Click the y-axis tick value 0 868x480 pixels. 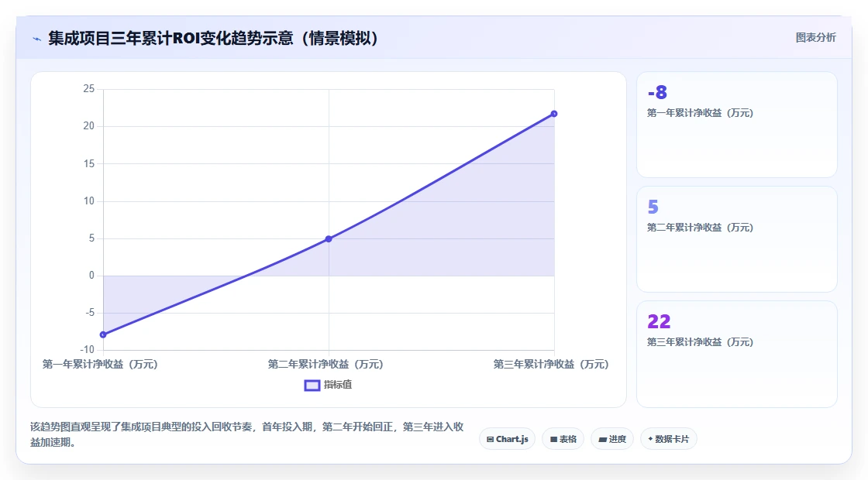92,276
